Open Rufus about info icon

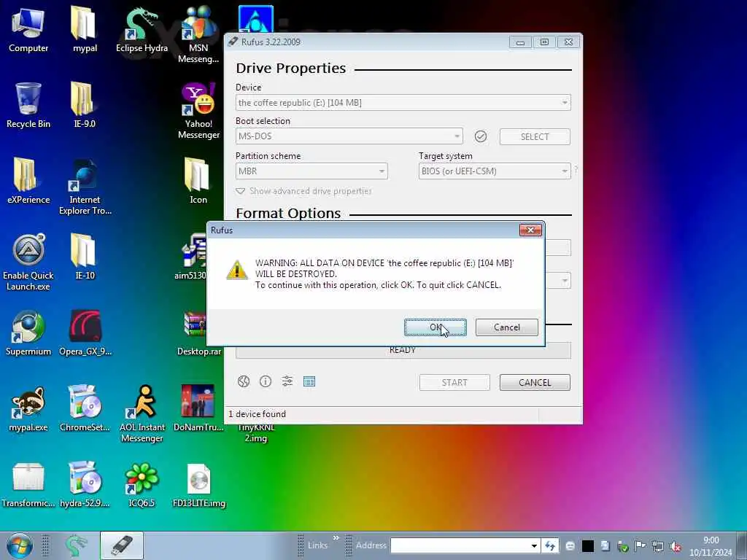coord(266,381)
